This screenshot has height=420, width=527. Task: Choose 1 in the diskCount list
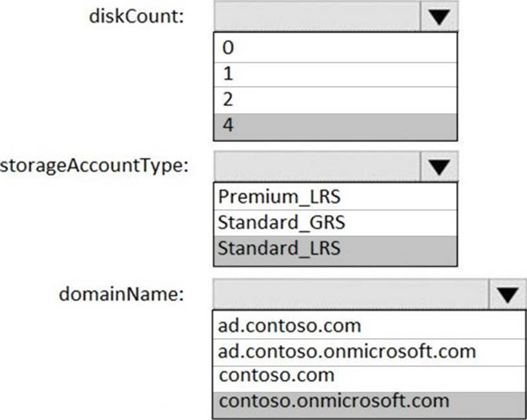[x=335, y=74]
